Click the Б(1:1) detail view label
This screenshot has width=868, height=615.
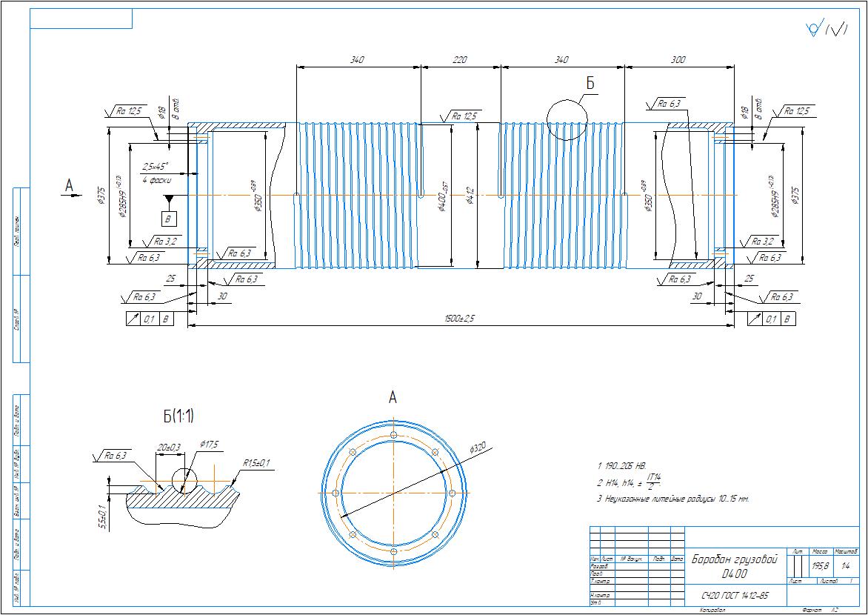coord(178,416)
